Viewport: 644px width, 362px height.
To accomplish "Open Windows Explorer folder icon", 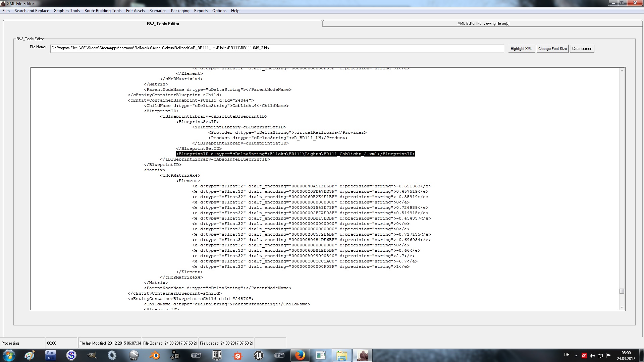I will pos(341,355).
